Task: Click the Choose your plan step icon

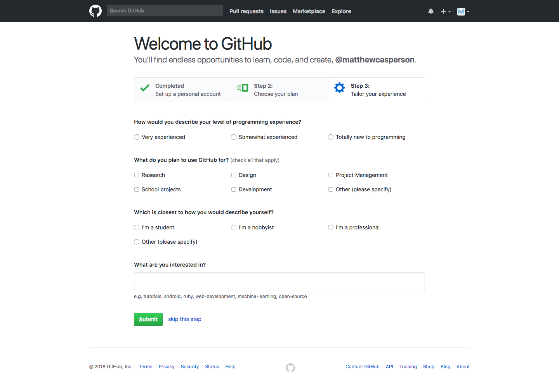Action: click(x=243, y=88)
